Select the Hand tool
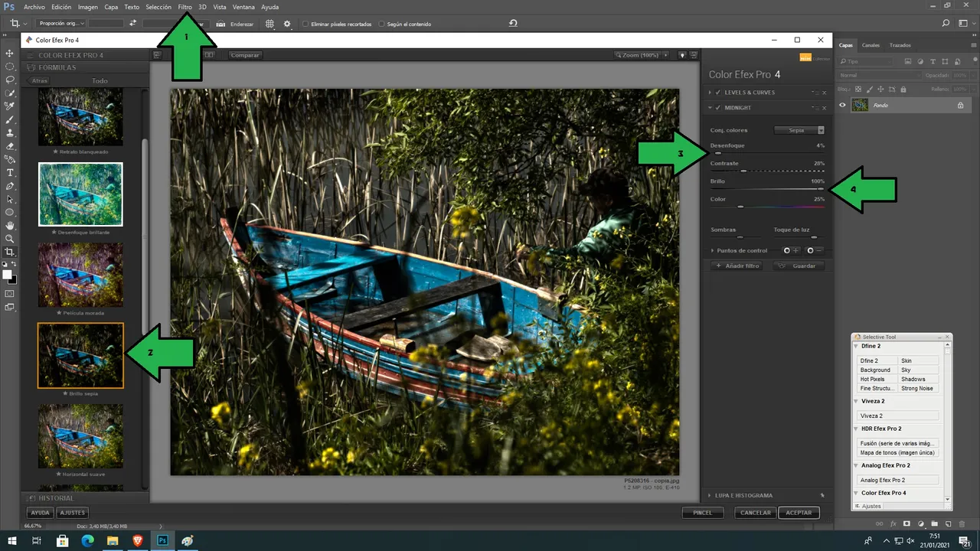980x551 pixels. tap(10, 226)
